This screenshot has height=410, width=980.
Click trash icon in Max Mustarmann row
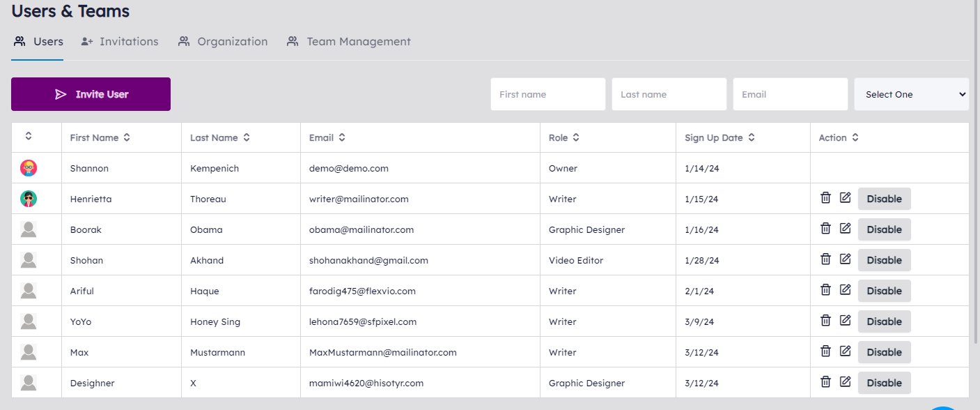(825, 351)
